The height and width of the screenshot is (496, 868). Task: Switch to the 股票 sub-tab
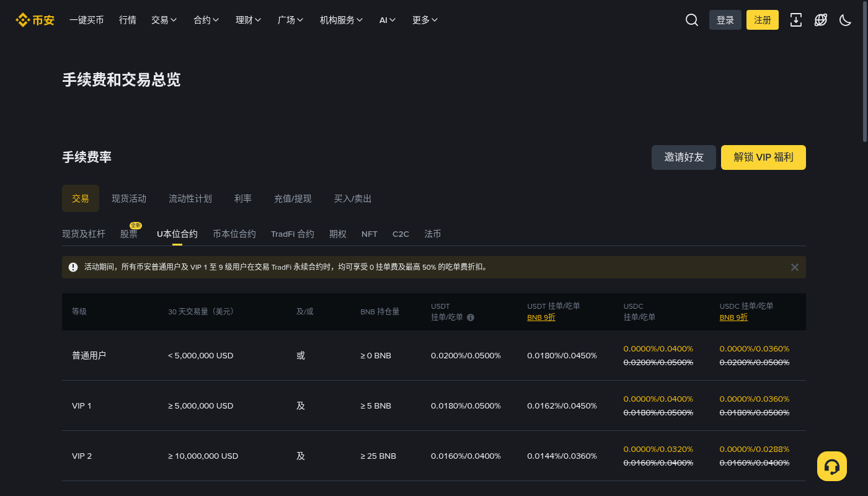pos(129,234)
